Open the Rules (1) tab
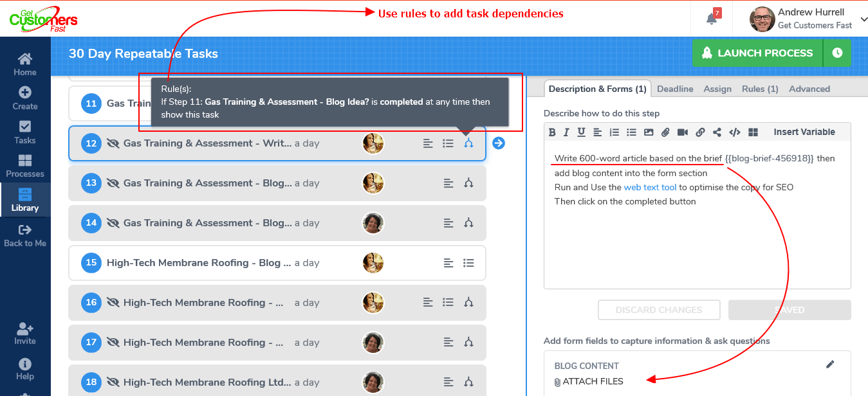The width and height of the screenshot is (868, 396). pyautogui.click(x=760, y=89)
